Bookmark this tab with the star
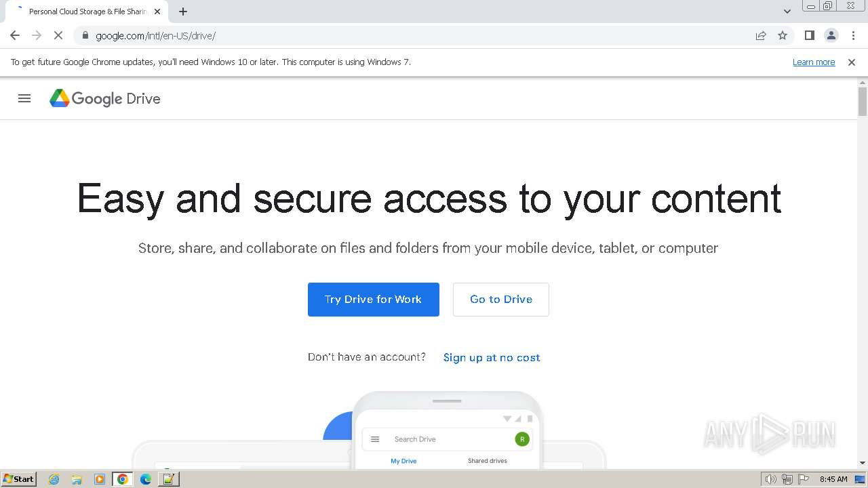 pyautogui.click(x=783, y=35)
